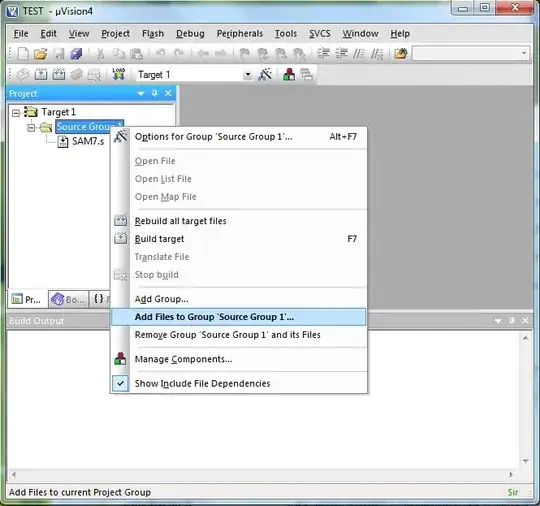Open the Build Output panel dropdown arrow
Image resolution: width=540 pixels, height=506 pixels.
[498, 321]
